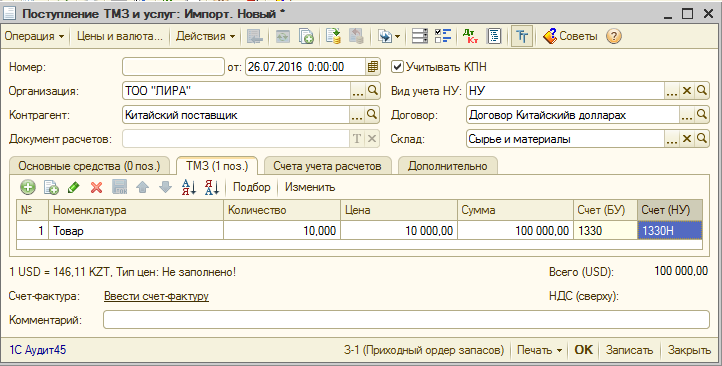Delete the row with red X

[x=96, y=187]
